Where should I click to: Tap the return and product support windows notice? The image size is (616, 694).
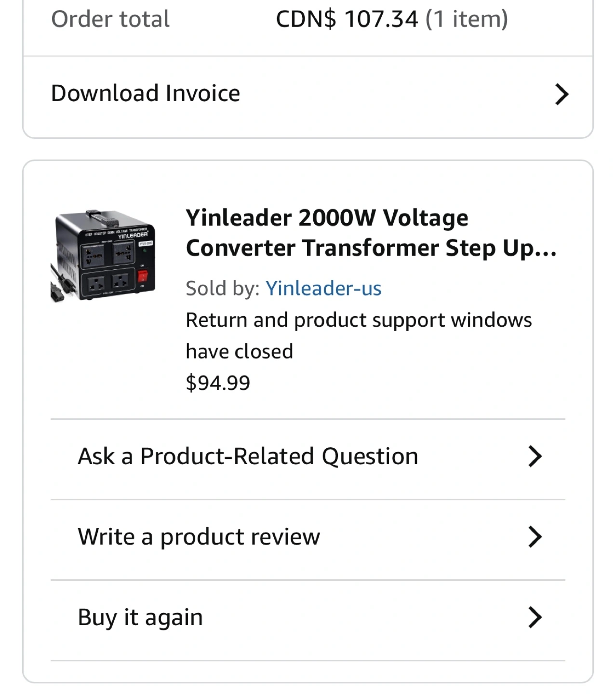[x=358, y=335]
